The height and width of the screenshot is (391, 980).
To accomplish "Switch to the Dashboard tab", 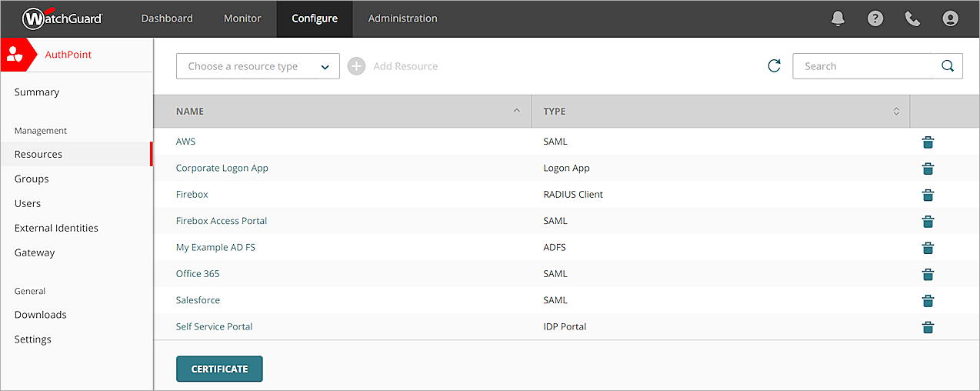I will pyautogui.click(x=167, y=18).
